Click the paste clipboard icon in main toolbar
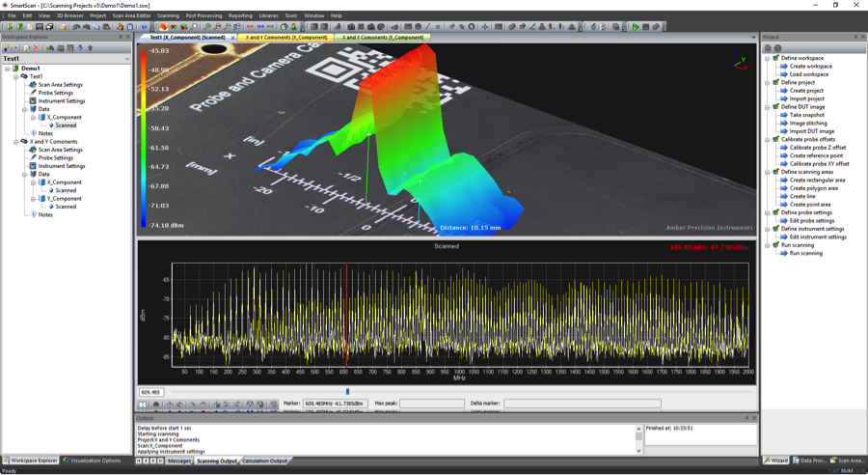This screenshot has width=868, height=475. (x=107, y=27)
